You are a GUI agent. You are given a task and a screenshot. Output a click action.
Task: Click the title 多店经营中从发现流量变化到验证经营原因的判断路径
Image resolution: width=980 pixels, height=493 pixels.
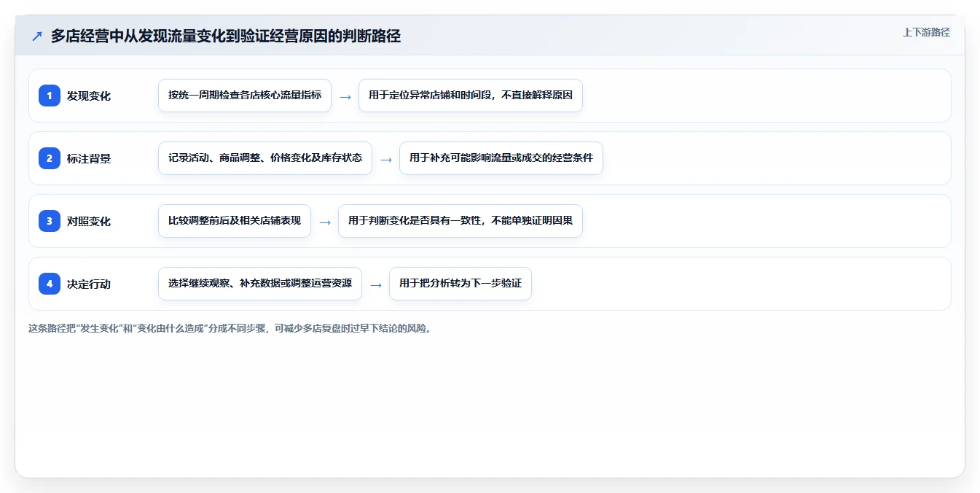226,36
